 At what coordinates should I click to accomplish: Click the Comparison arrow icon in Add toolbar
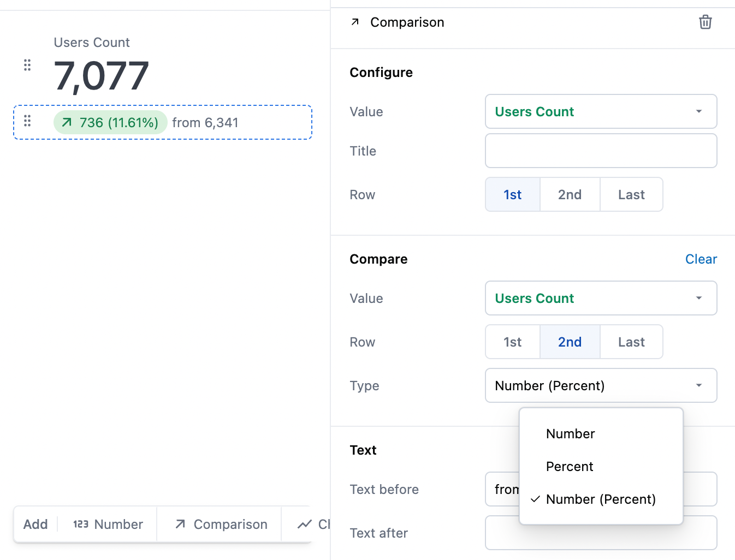click(180, 524)
